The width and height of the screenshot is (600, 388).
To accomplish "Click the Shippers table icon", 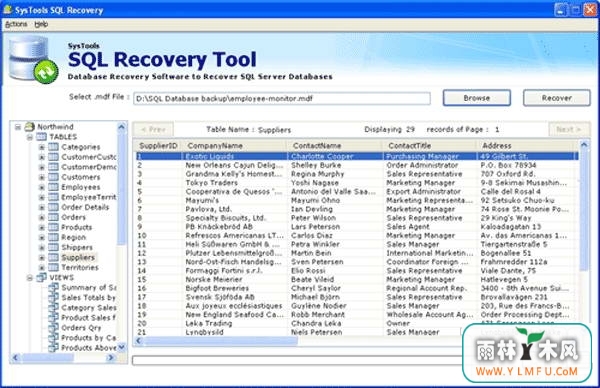I will click(x=53, y=247).
